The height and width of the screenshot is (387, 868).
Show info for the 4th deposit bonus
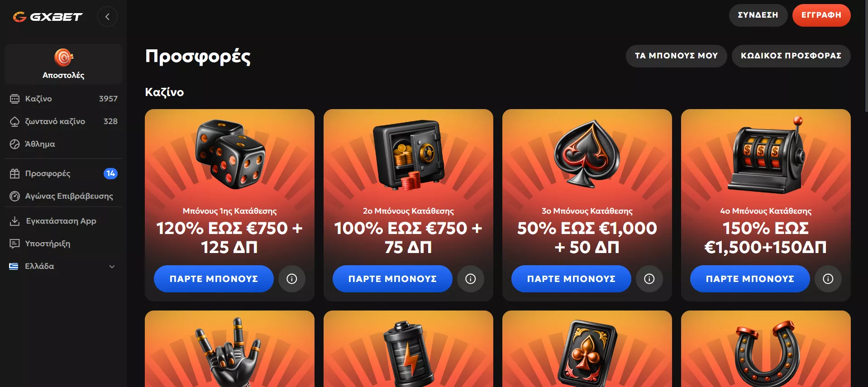point(828,279)
